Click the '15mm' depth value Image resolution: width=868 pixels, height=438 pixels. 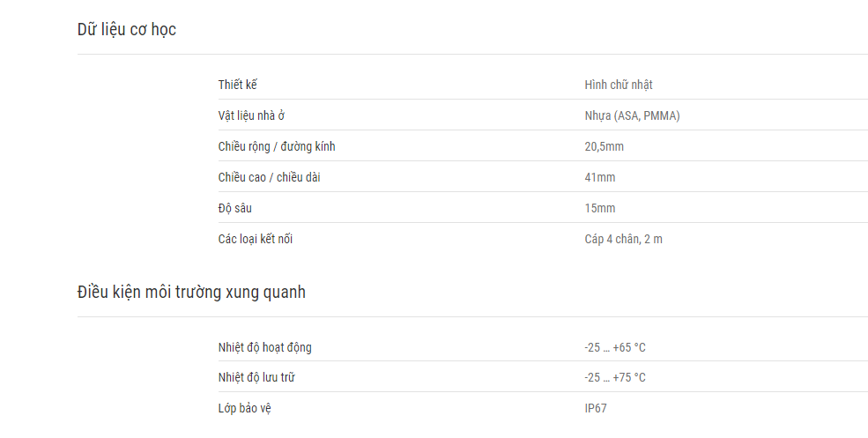(x=600, y=208)
